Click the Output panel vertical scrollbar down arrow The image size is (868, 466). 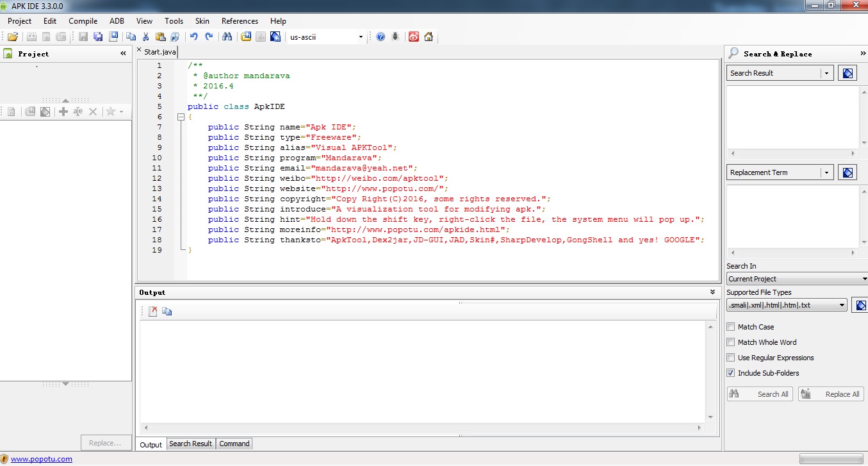click(x=711, y=417)
